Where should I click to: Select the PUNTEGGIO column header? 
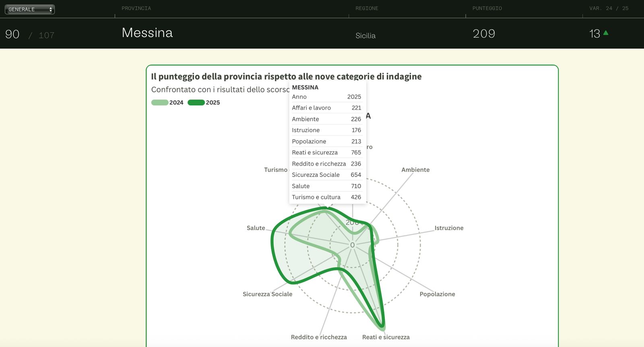click(487, 8)
